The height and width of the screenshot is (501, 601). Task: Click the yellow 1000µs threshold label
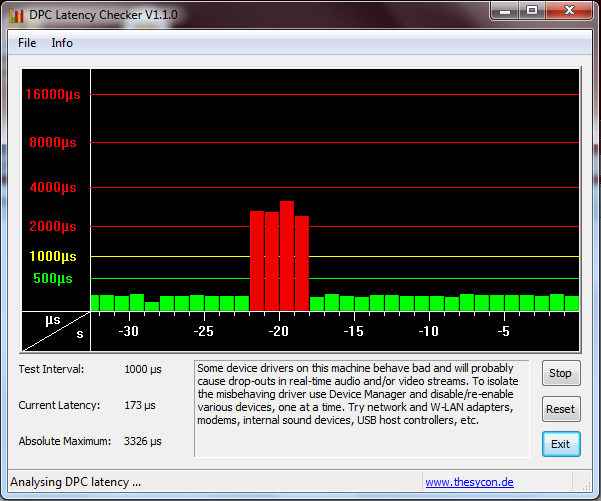click(52, 256)
